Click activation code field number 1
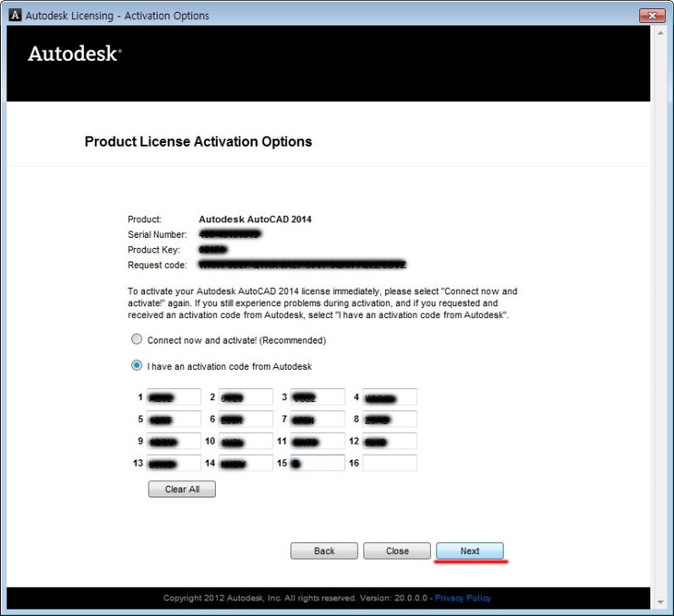This screenshot has height=616, width=674. 174,397
